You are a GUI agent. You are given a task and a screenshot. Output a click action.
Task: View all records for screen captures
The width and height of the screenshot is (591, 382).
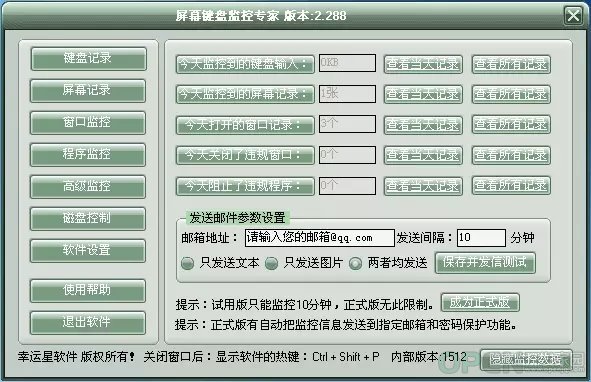coord(511,94)
